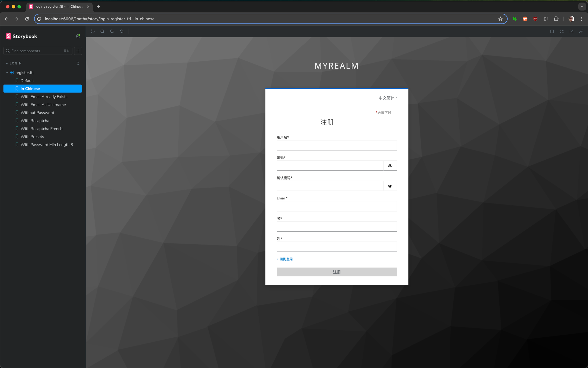Open the Without Password story
The height and width of the screenshot is (368, 588).
click(37, 112)
